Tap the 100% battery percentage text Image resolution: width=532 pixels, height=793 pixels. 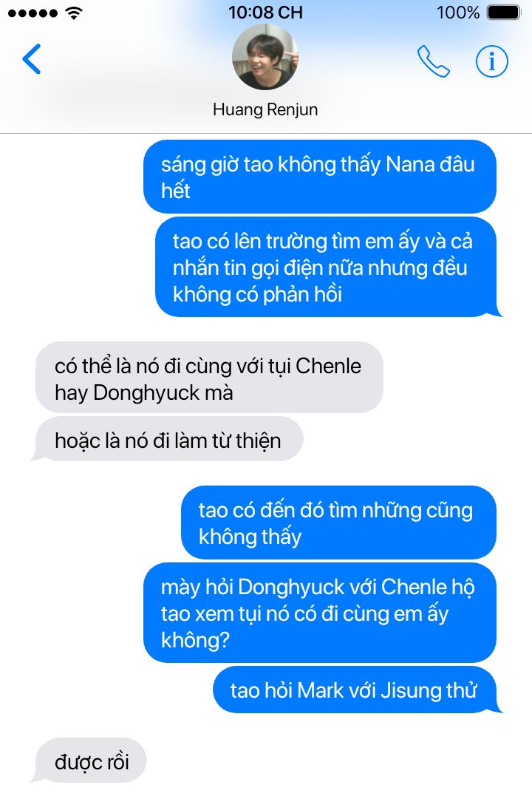point(457,12)
